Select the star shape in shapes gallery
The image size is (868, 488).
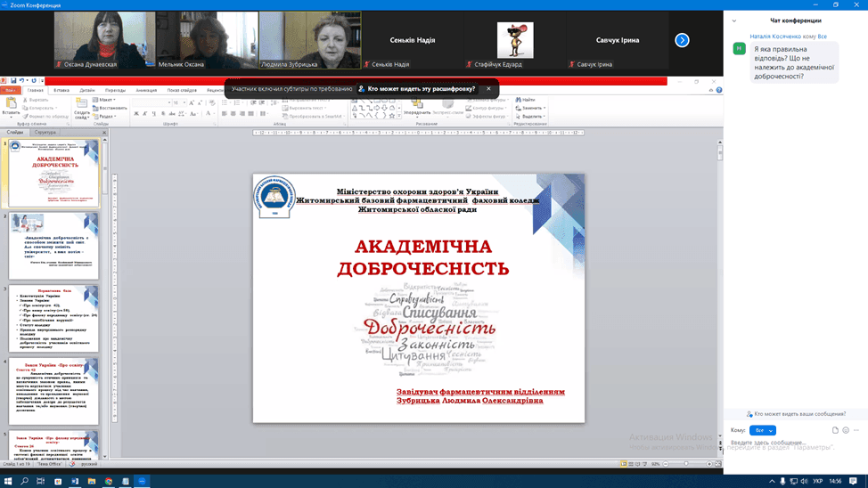coord(392,116)
